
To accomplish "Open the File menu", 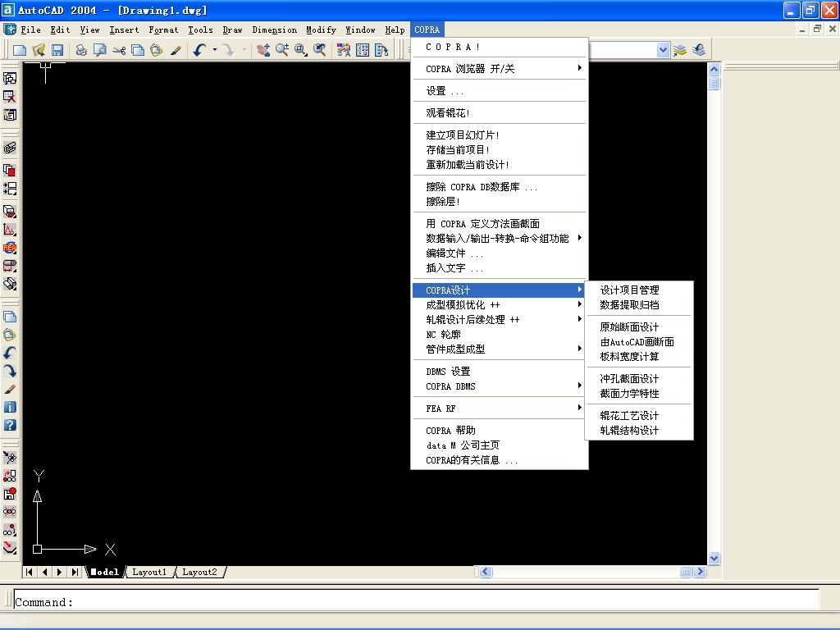I will coord(30,30).
